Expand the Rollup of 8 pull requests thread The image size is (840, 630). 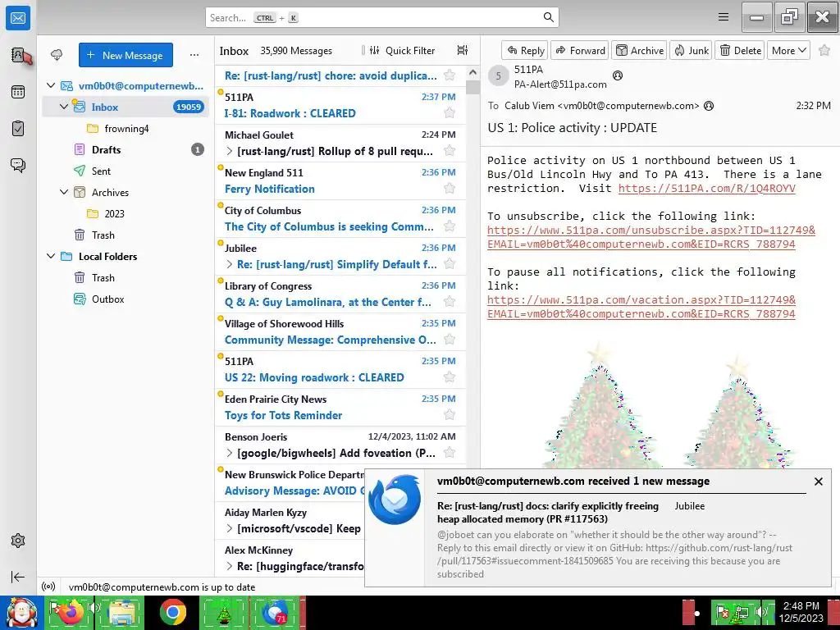point(230,151)
